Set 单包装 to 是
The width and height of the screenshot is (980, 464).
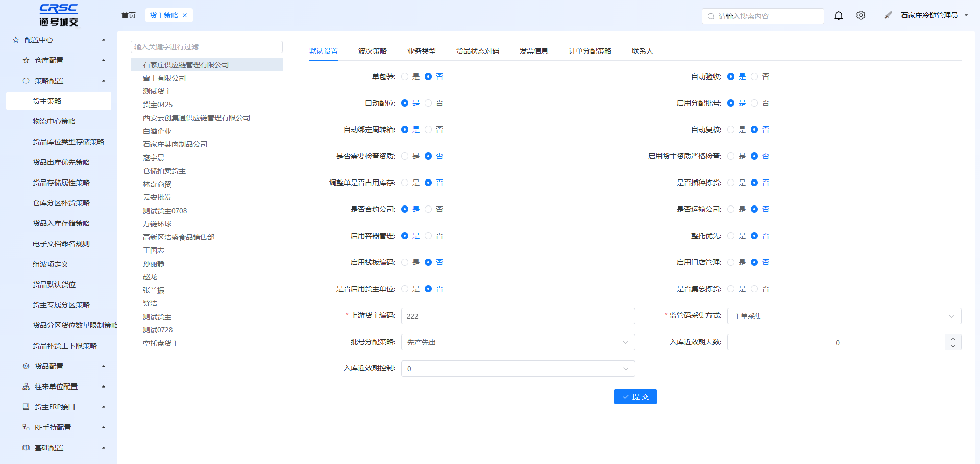(405, 76)
